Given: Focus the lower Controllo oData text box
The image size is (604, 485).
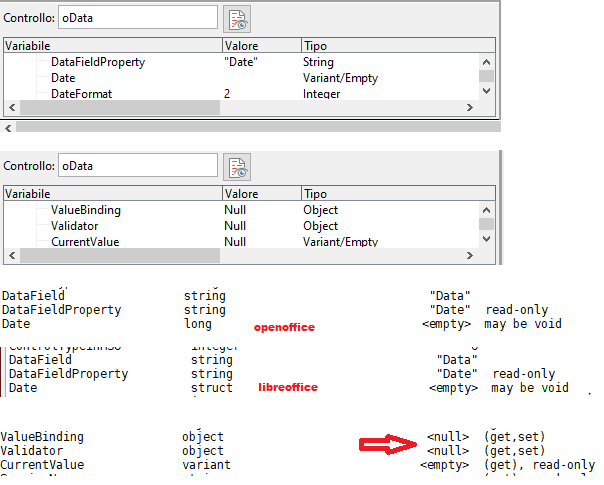Looking at the screenshot, I should [x=137, y=165].
